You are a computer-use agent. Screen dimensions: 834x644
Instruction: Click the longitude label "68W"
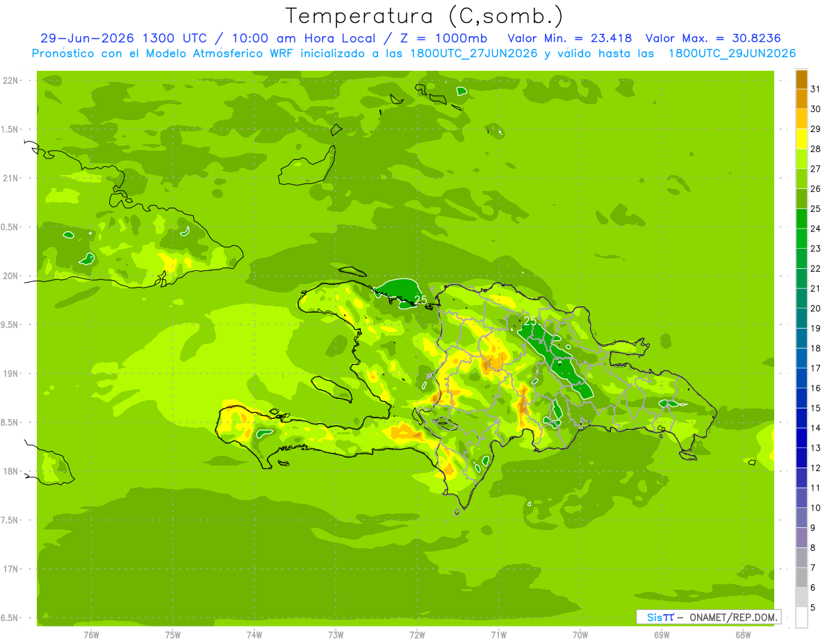(x=743, y=635)
